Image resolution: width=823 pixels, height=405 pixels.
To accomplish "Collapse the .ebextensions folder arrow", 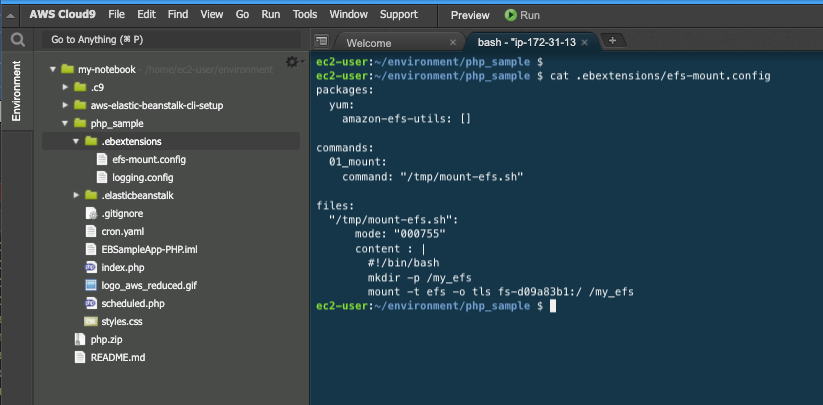I will pos(76,141).
